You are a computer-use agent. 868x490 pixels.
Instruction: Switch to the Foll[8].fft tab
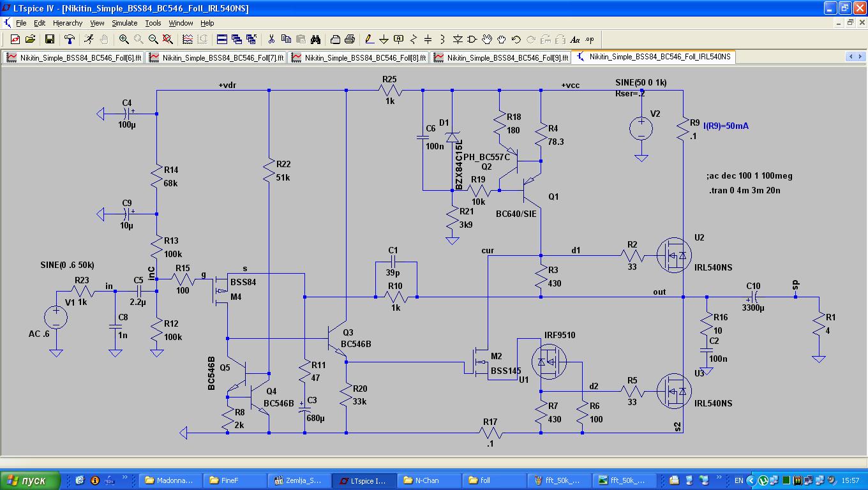click(359, 57)
